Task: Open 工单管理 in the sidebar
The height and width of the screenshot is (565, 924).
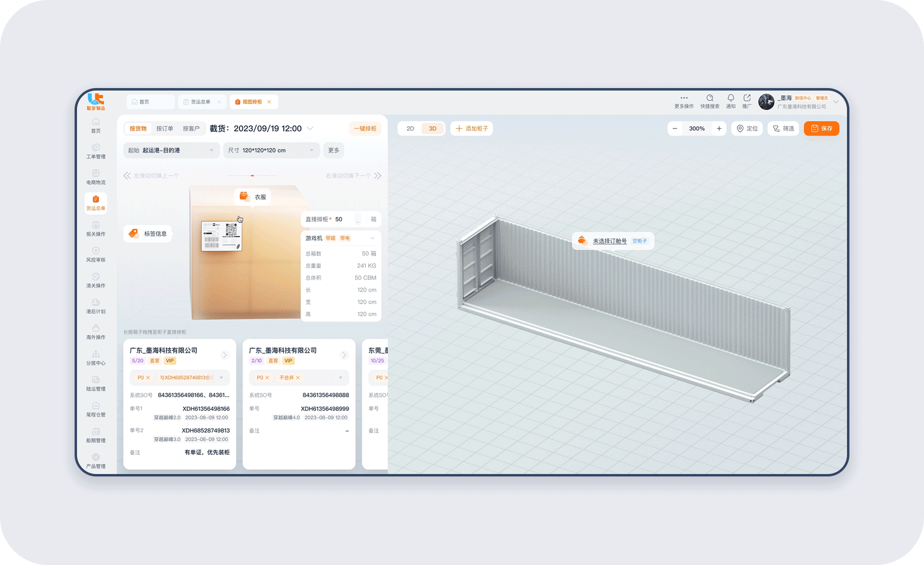Action: click(96, 151)
